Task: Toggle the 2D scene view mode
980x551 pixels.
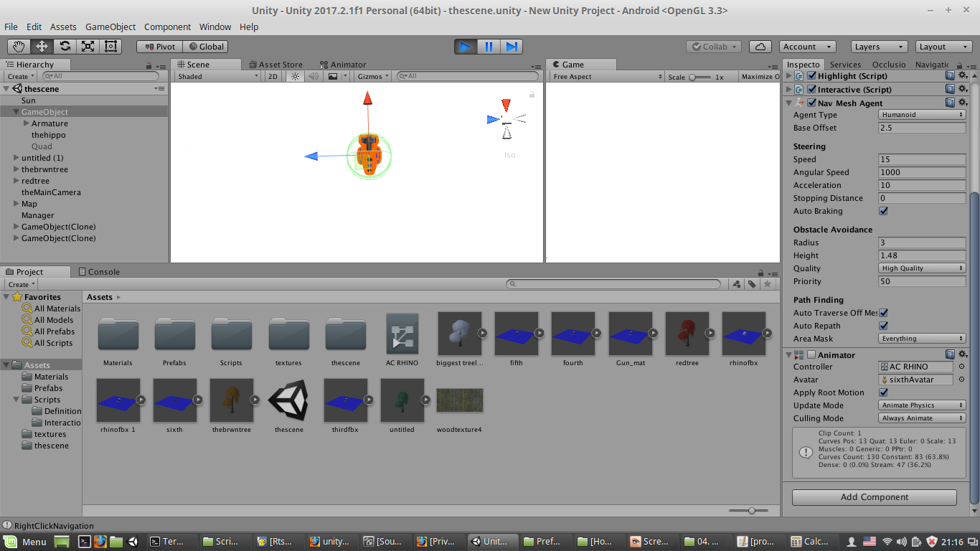Action: (273, 76)
